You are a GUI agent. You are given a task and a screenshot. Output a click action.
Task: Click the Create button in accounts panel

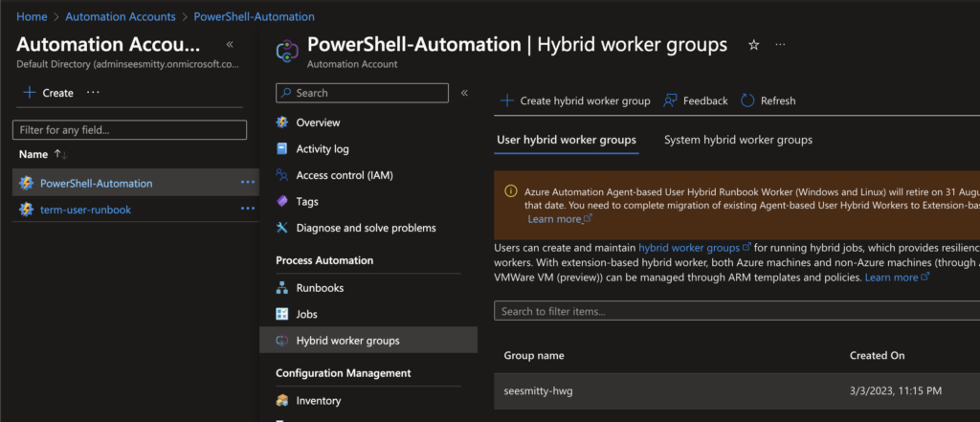48,93
